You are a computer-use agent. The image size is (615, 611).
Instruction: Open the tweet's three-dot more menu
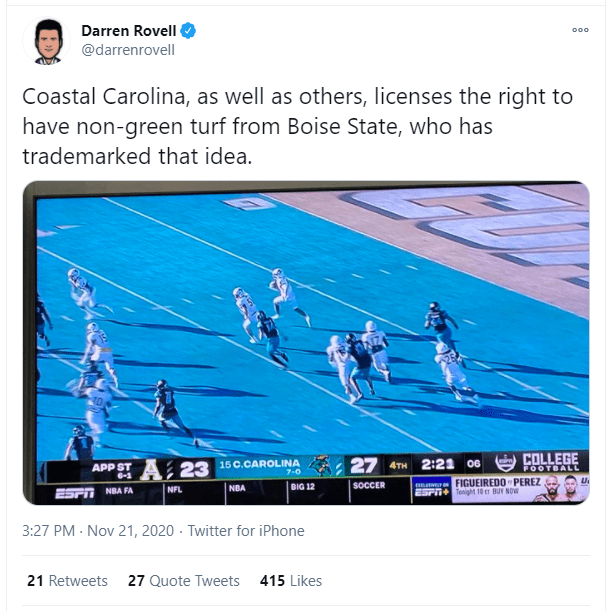click(580, 31)
